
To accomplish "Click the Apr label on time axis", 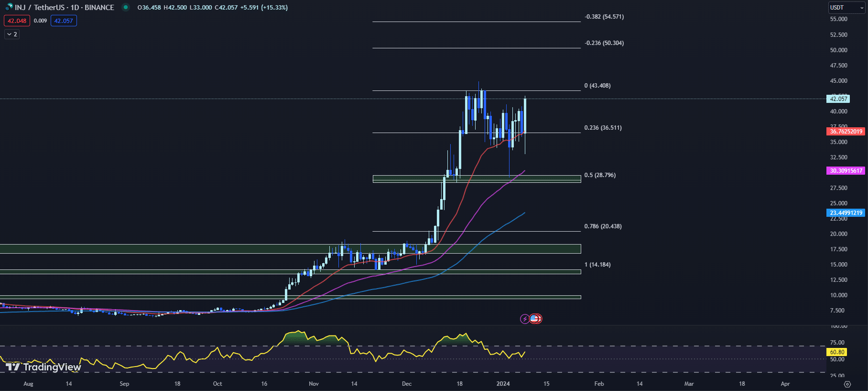I will point(785,384).
